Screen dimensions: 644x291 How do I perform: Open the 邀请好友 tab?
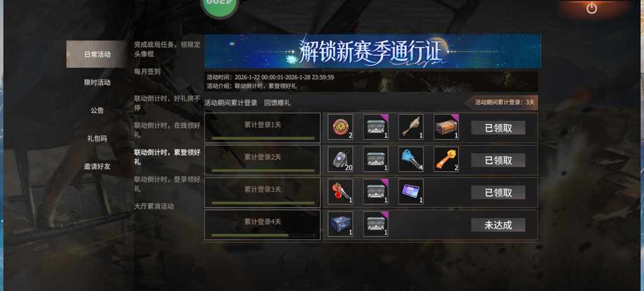point(97,167)
